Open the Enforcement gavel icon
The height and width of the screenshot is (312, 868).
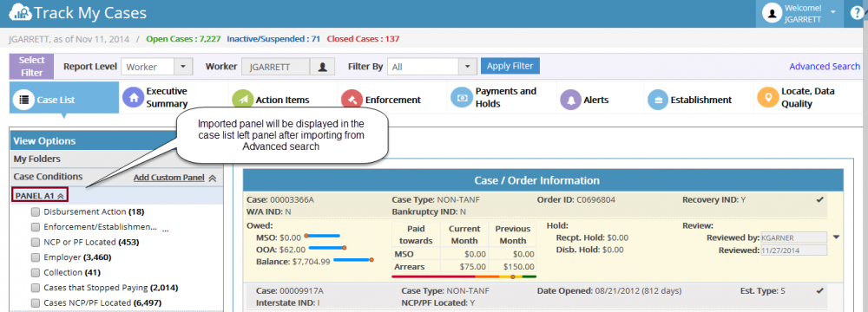tap(352, 100)
